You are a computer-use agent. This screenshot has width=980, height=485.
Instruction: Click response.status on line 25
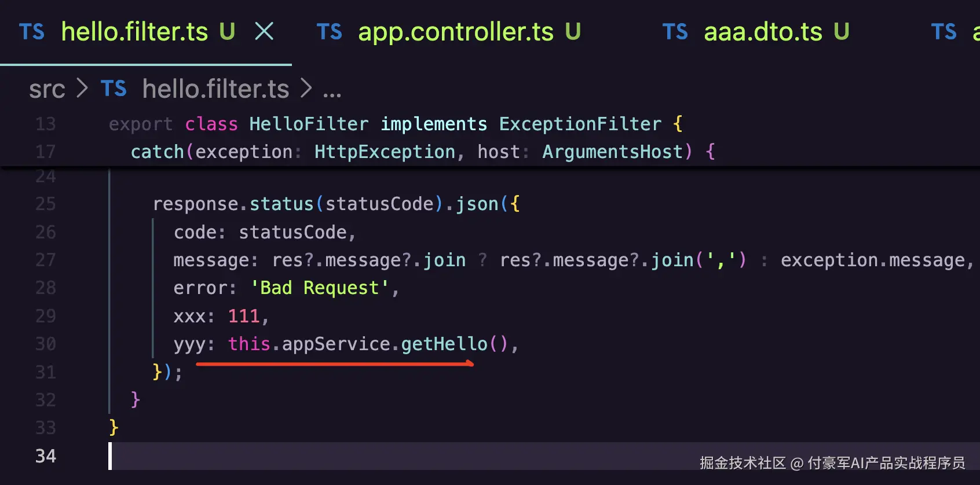coord(233,204)
